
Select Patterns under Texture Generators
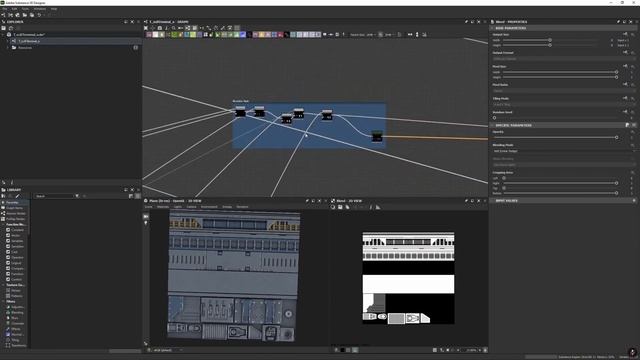tap(16, 296)
